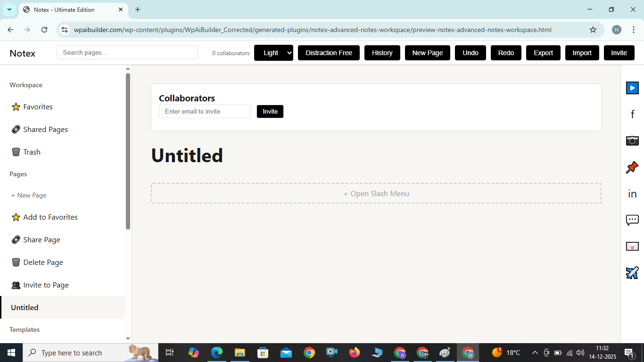Open Favorites in the Workspace sidebar
Image resolution: width=644 pixels, height=362 pixels.
tap(38, 107)
